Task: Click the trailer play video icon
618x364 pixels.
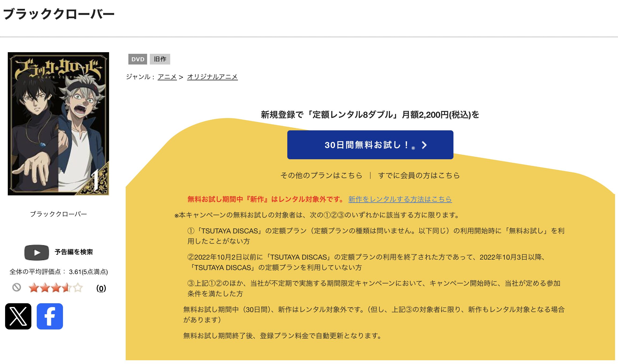Action: pyautogui.click(x=37, y=252)
